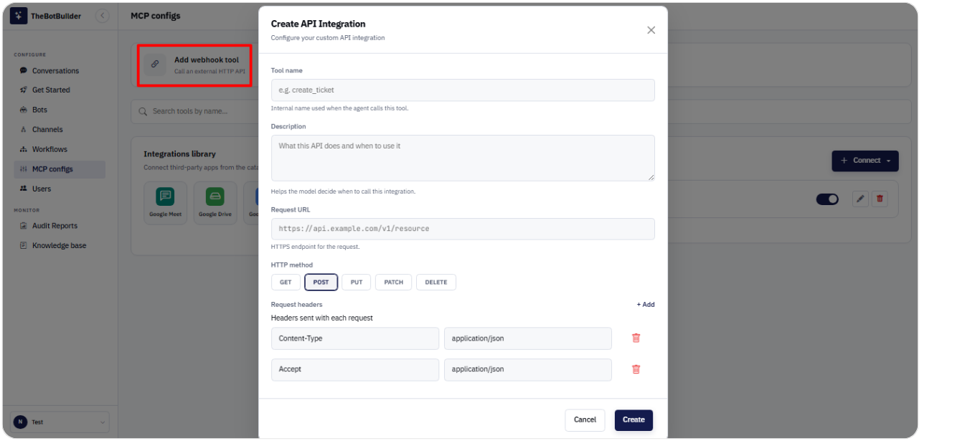Click the MCP configs sliders icon
Image resolution: width=980 pixels, height=441 pixels.
pyautogui.click(x=24, y=169)
